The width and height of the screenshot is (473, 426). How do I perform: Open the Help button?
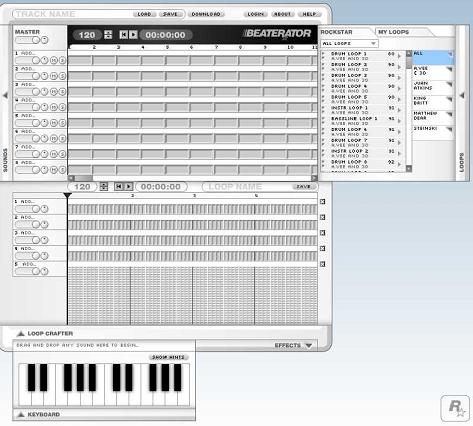[x=309, y=14]
